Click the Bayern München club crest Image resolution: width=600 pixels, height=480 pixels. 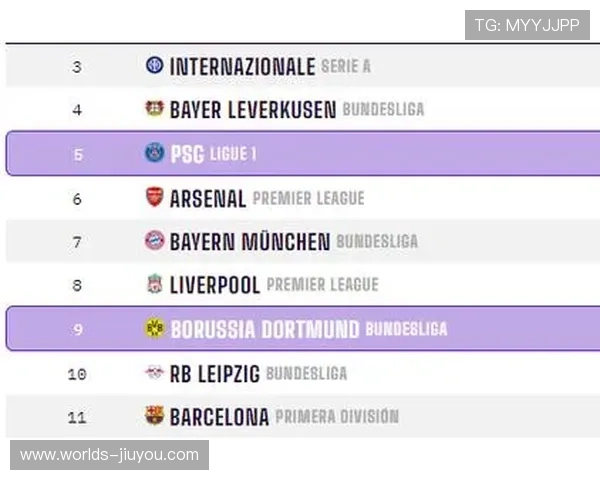(x=154, y=241)
